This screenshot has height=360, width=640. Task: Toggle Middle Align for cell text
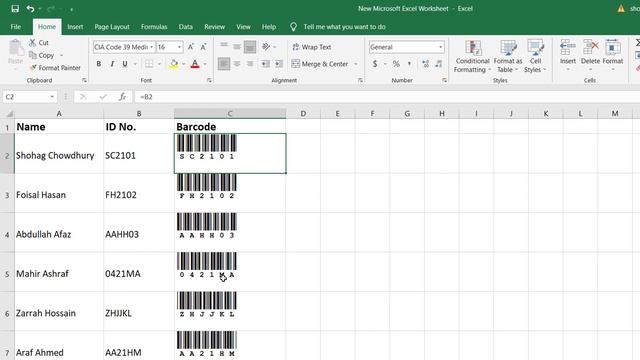click(x=237, y=47)
